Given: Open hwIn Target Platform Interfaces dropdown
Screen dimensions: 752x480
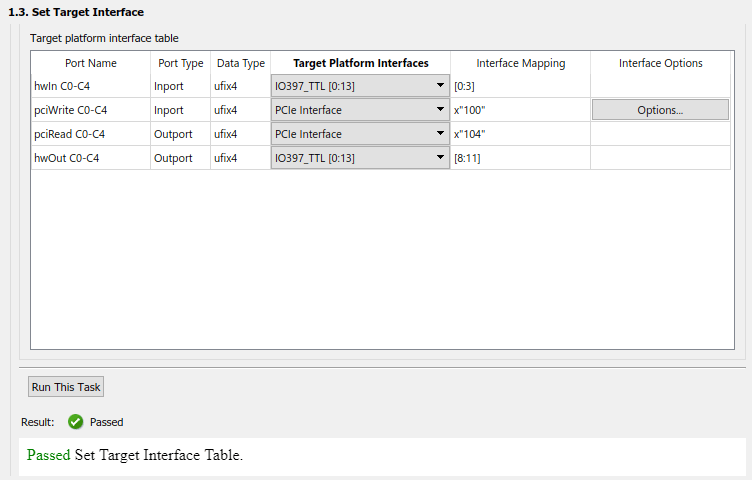Looking at the screenshot, I should pyautogui.click(x=360, y=86).
